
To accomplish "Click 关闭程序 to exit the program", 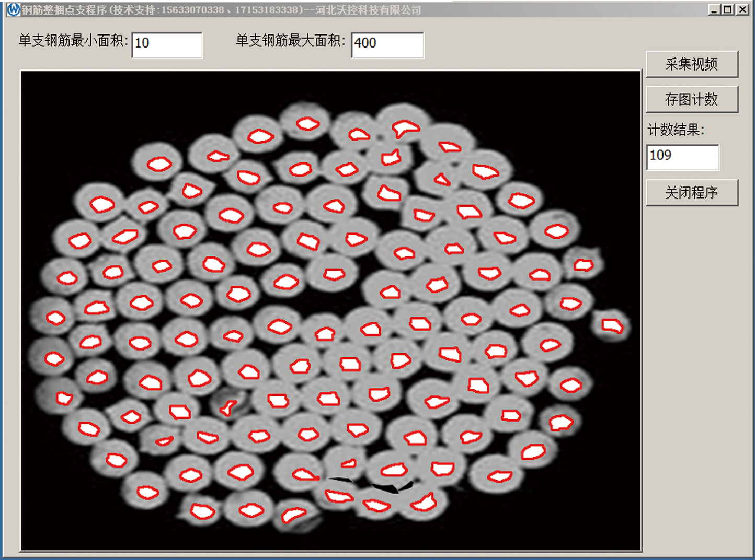I will [x=691, y=193].
